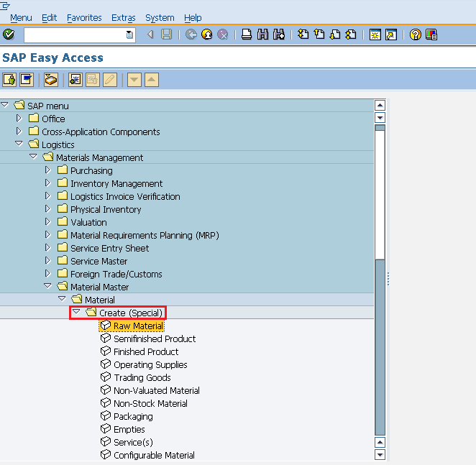
Task: Click the yellow Exit up-arrow icon
Action: click(207, 34)
